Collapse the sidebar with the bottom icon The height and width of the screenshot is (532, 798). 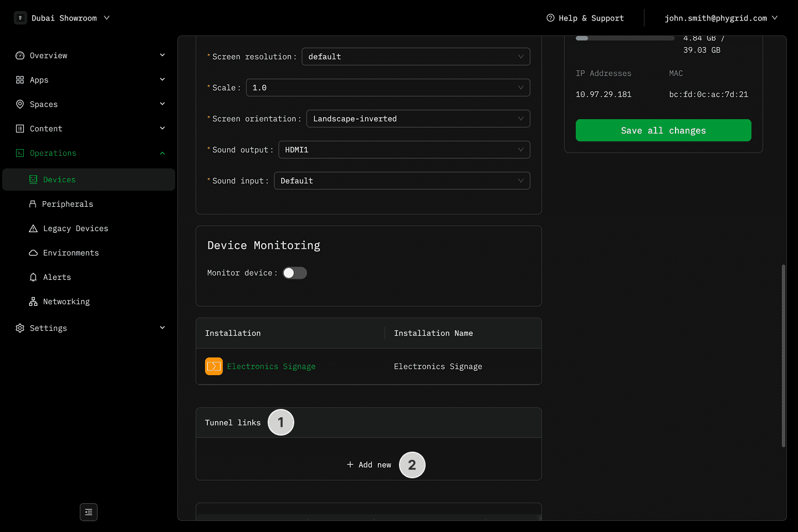coord(89,512)
